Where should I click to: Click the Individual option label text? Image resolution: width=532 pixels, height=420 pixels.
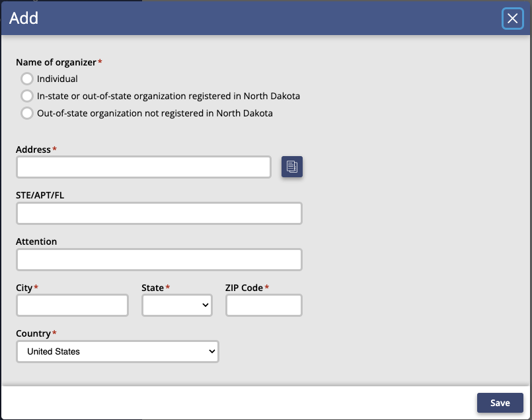(57, 79)
